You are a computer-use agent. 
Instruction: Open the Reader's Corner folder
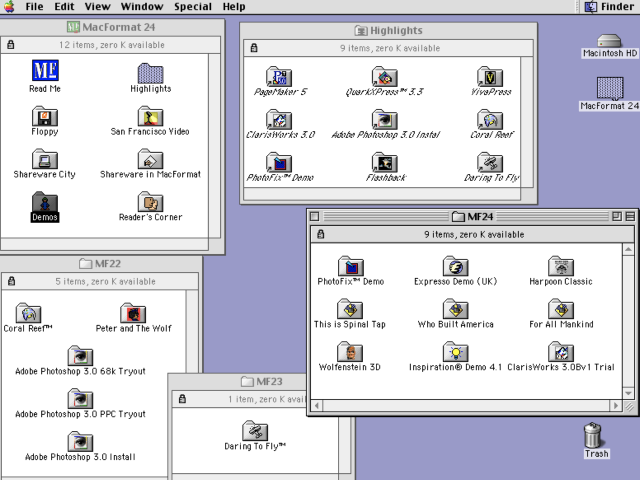(151, 202)
